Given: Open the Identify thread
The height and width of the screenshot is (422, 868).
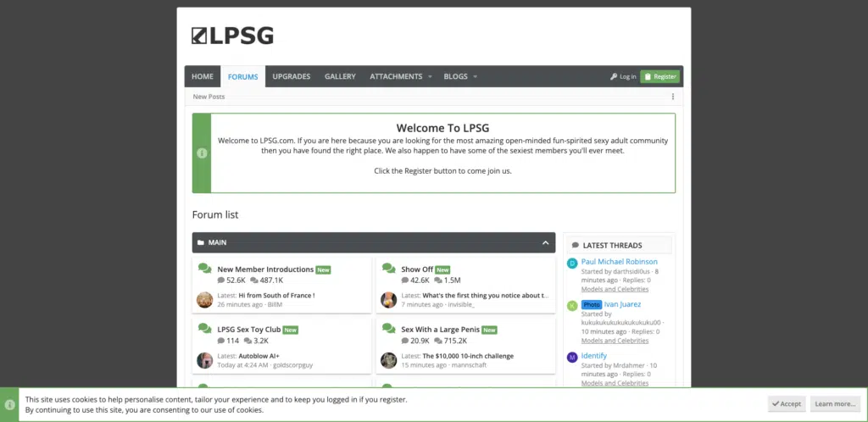Looking at the screenshot, I should coord(594,356).
